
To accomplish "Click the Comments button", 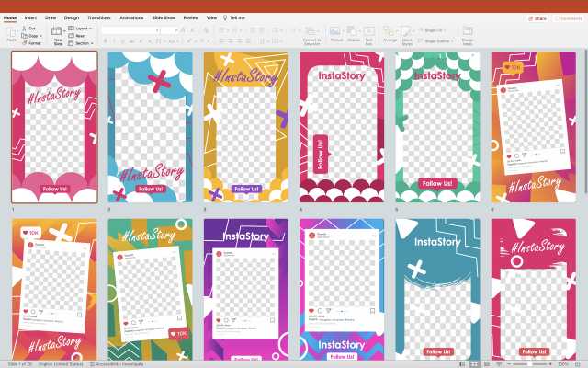I will (x=567, y=17).
